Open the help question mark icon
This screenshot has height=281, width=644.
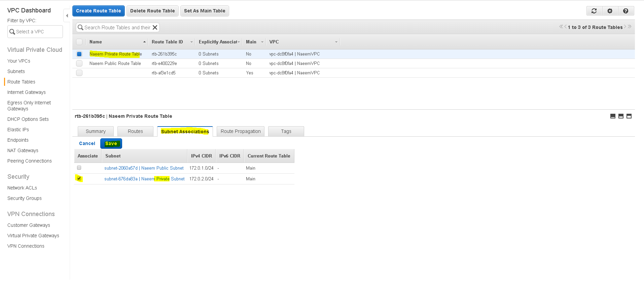click(625, 11)
